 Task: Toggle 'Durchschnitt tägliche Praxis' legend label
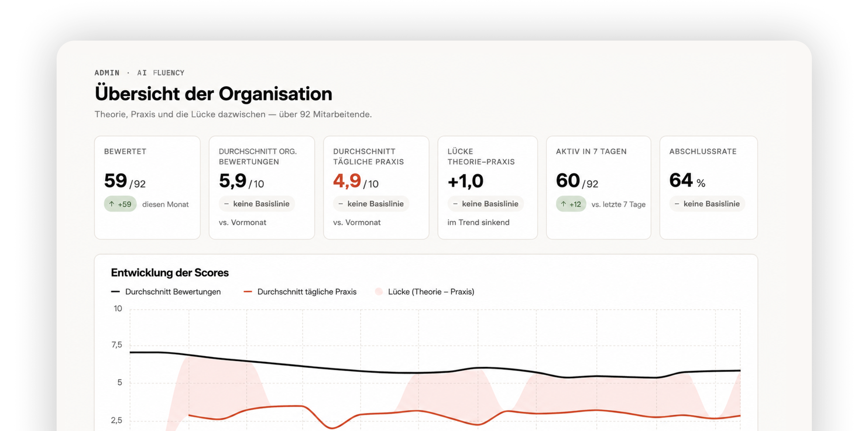[x=307, y=292]
